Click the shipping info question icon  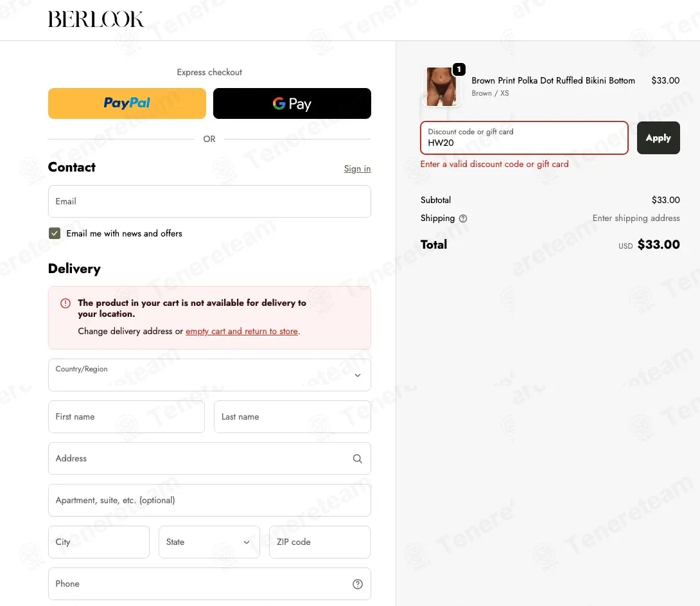click(x=463, y=218)
